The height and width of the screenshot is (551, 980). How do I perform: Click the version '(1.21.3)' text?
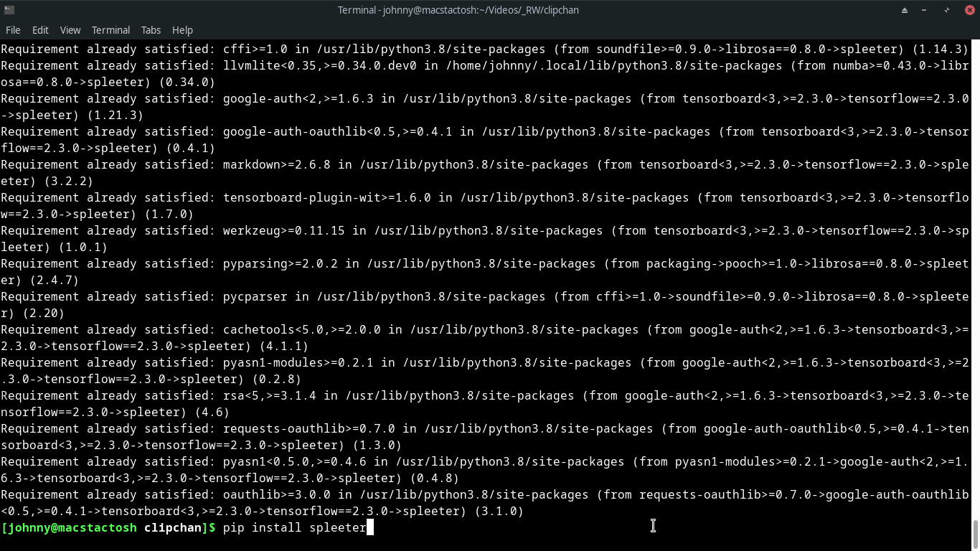tap(116, 116)
